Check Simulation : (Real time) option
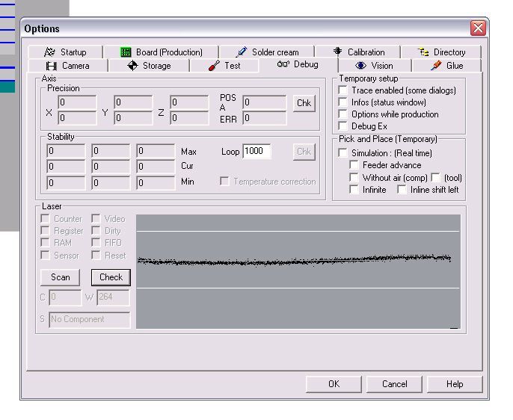The image size is (513, 420). click(342, 153)
